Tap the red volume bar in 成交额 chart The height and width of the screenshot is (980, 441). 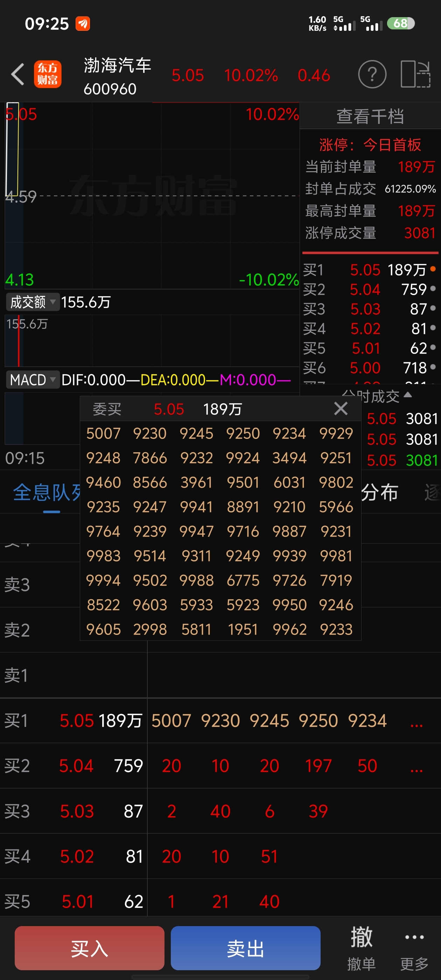point(19,341)
